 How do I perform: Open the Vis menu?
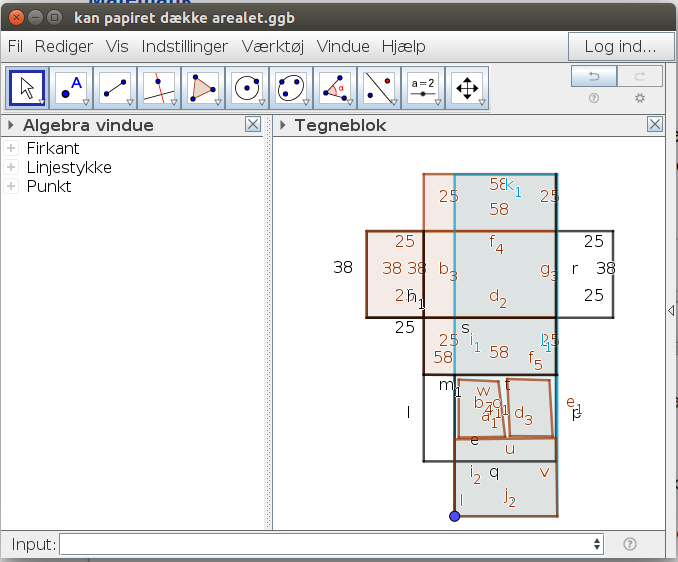[117, 46]
